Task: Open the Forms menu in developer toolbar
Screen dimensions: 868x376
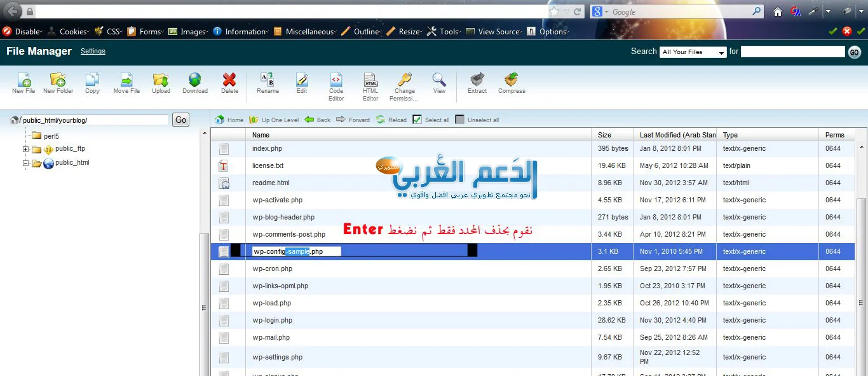Action: pos(150,31)
